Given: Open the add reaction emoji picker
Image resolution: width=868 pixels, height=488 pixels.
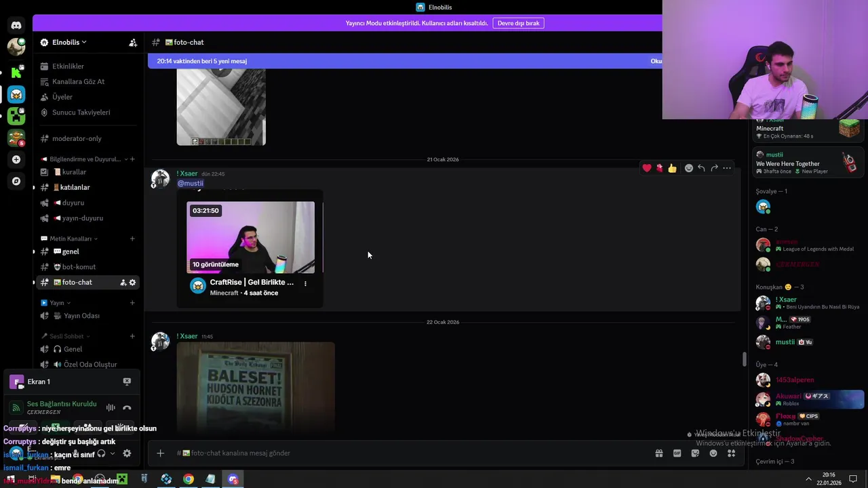Looking at the screenshot, I should click(688, 168).
